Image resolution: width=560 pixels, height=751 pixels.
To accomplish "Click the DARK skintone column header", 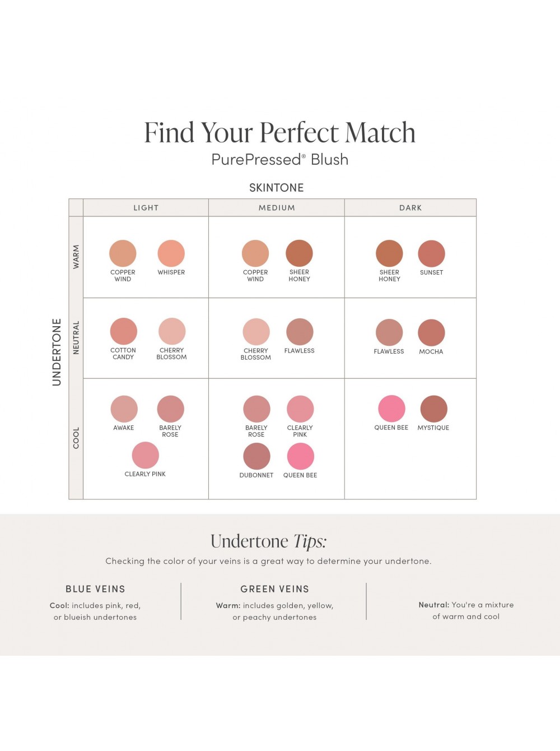I will click(410, 208).
